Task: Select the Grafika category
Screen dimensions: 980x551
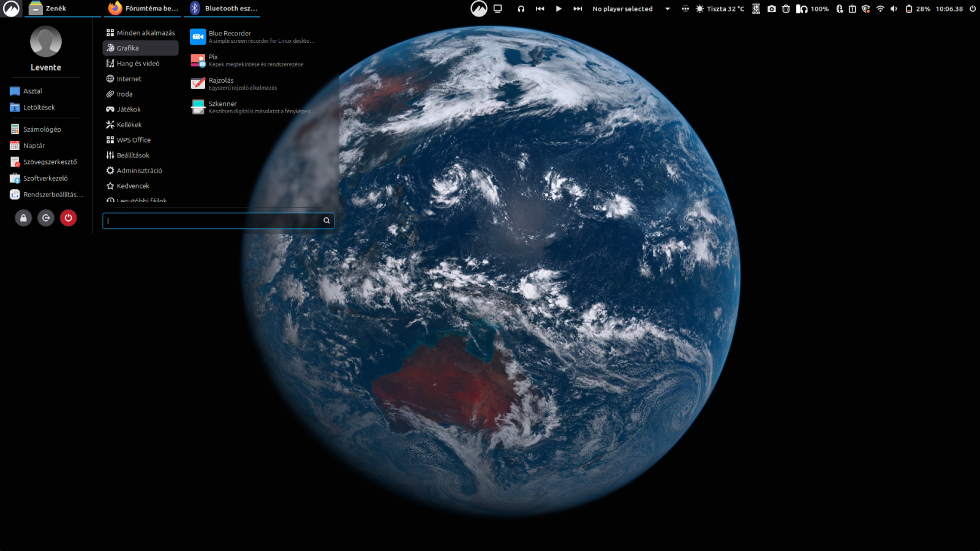Action: click(141, 48)
